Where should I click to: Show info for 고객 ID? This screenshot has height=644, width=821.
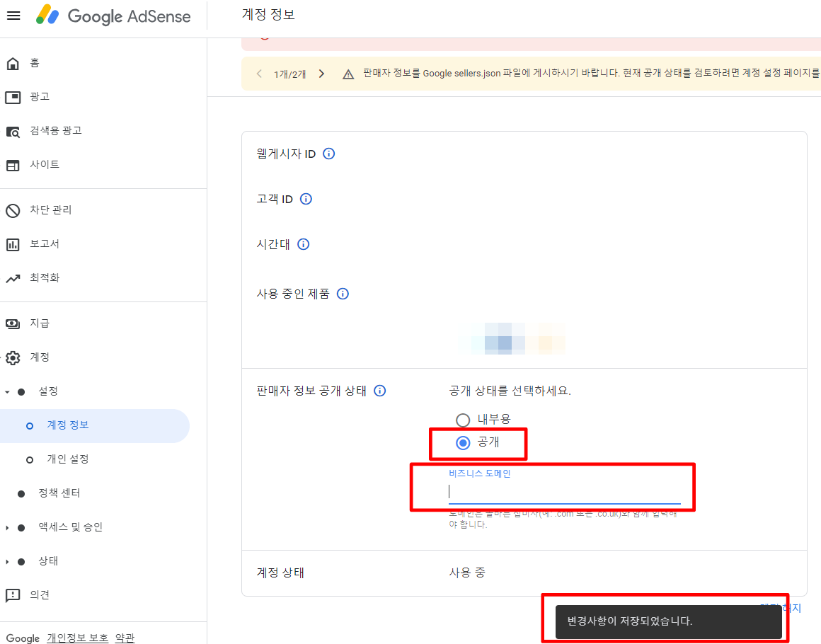point(306,199)
